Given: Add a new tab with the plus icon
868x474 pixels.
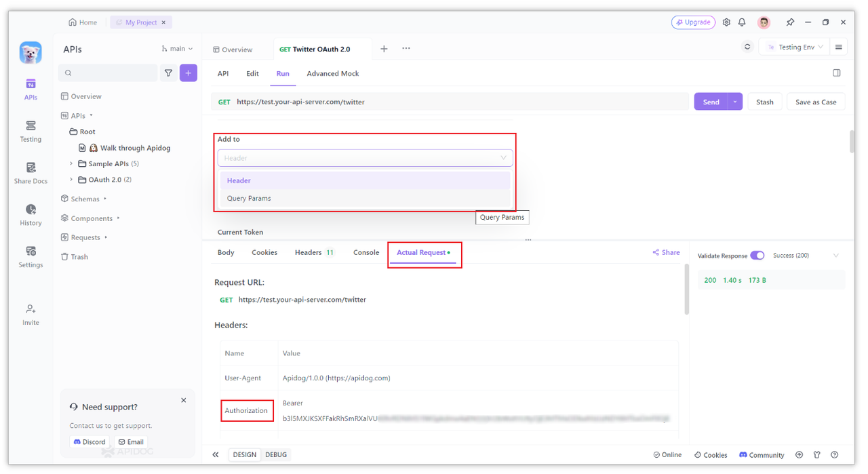Looking at the screenshot, I should pos(384,49).
